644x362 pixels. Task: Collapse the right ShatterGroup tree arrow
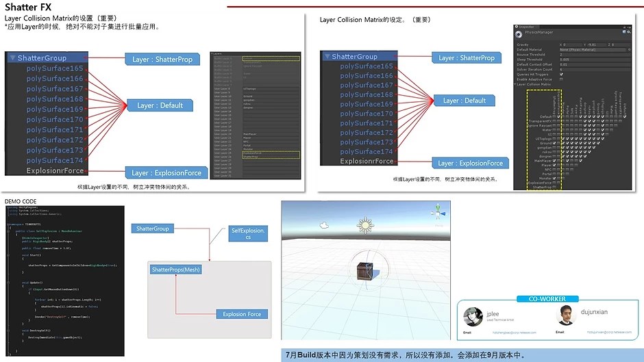(327, 57)
